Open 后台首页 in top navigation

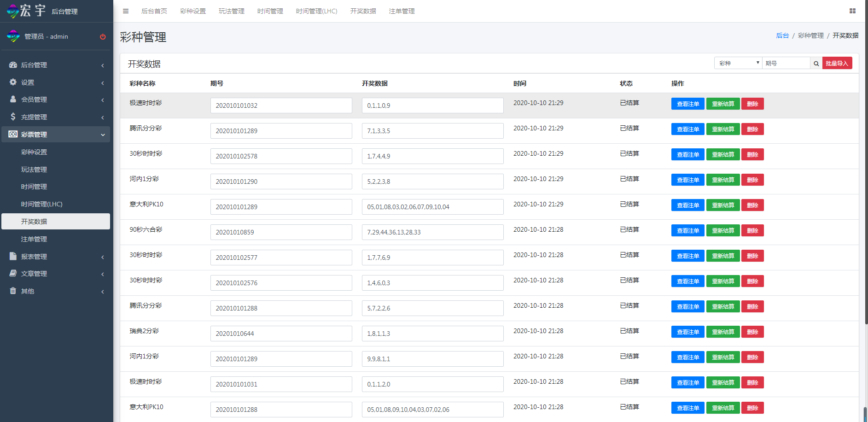click(154, 11)
